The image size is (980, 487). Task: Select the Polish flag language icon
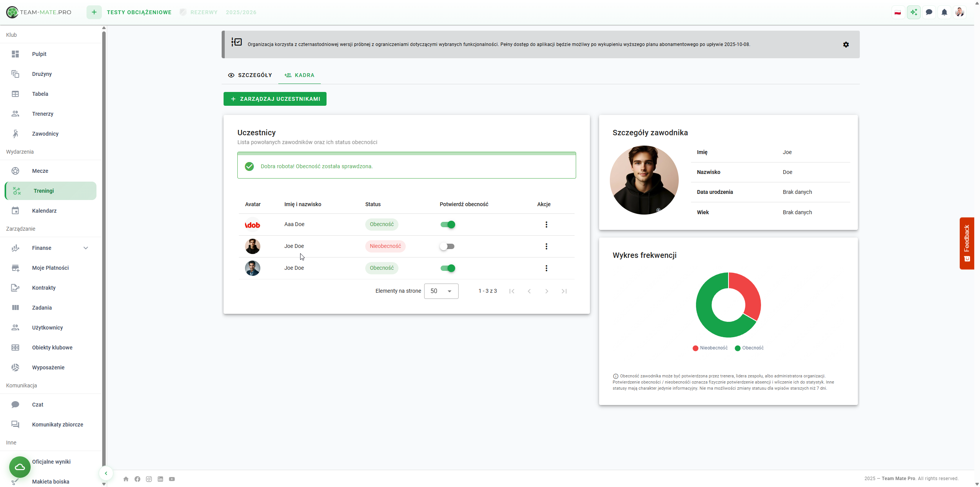pos(898,12)
